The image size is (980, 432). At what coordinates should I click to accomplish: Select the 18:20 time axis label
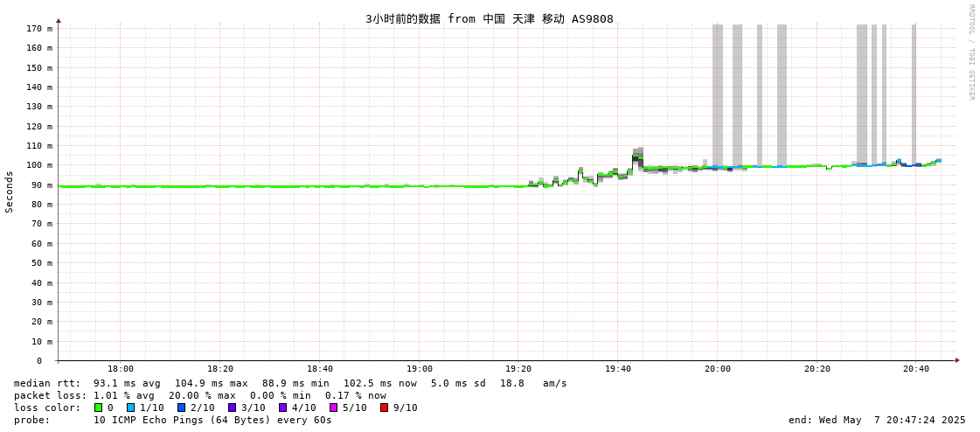220,370
